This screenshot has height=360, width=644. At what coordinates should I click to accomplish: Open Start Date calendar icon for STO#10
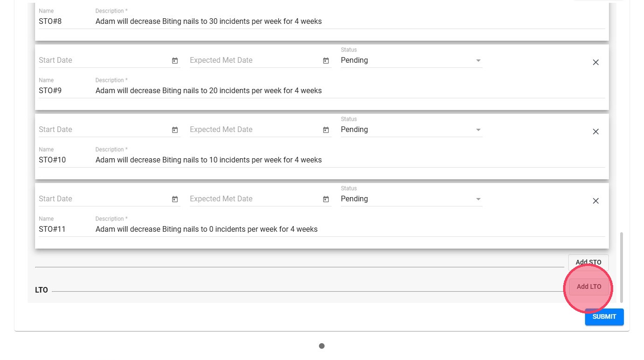(x=175, y=130)
